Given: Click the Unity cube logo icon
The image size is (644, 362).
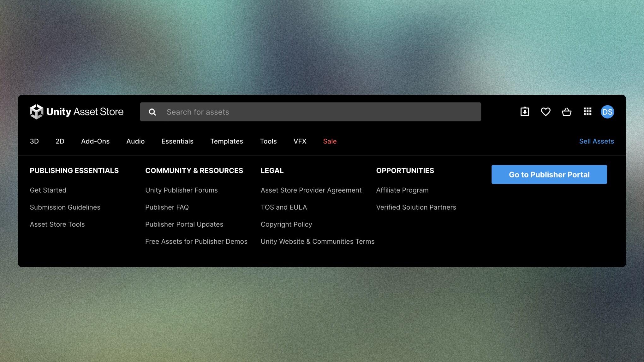Looking at the screenshot, I should 36,112.
